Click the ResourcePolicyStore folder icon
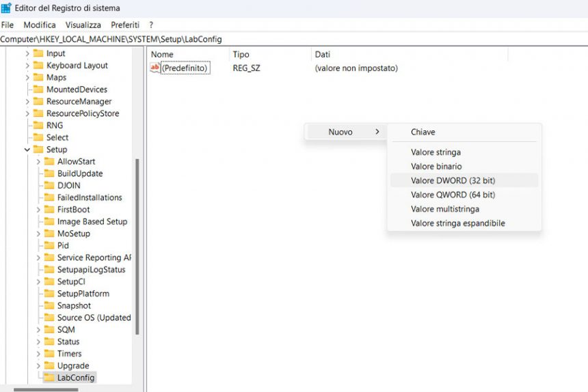 (x=38, y=113)
